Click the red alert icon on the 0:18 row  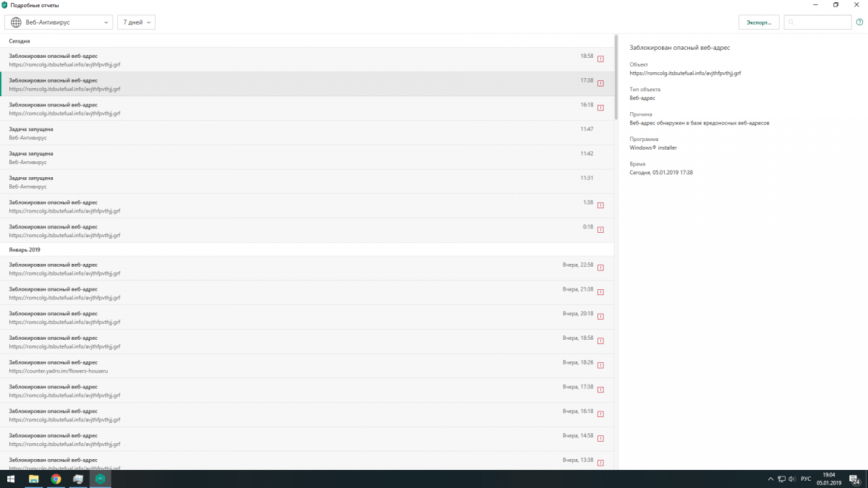[x=600, y=230]
